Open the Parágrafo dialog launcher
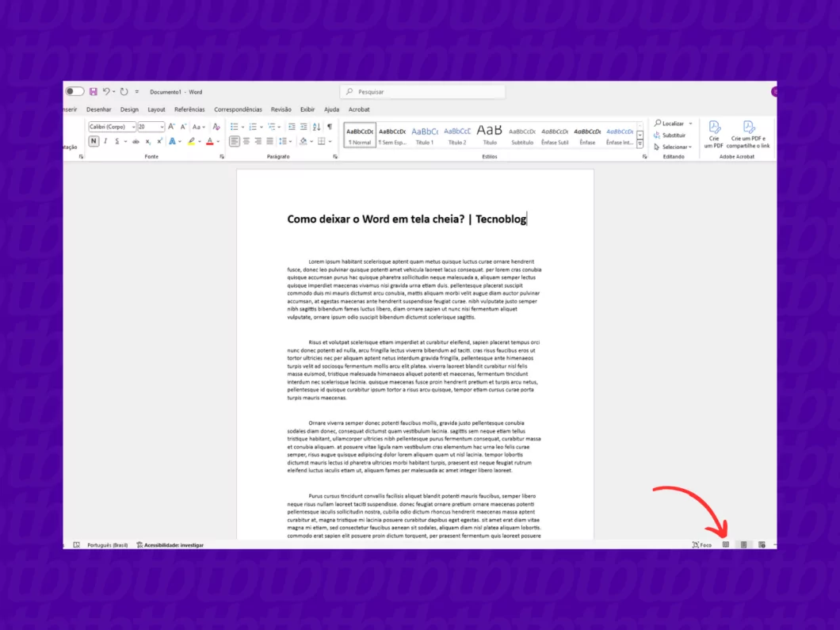Screen dimensions: 840x630 click(x=335, y=157)
